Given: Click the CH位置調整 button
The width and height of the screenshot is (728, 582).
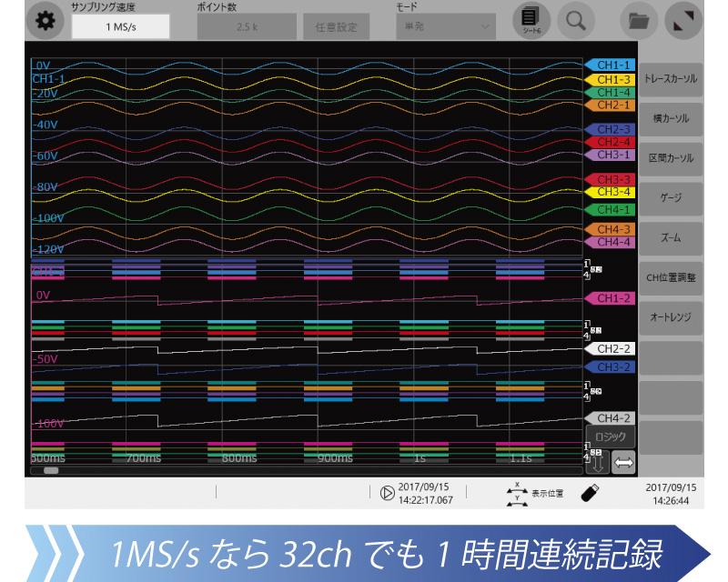Looking at the screenshot, I should (671, 277).
